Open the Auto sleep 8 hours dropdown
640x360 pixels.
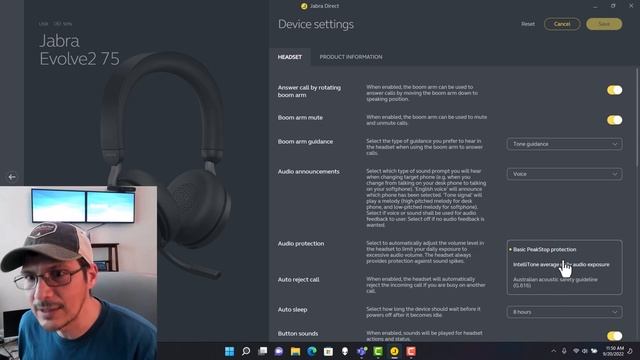564,312
